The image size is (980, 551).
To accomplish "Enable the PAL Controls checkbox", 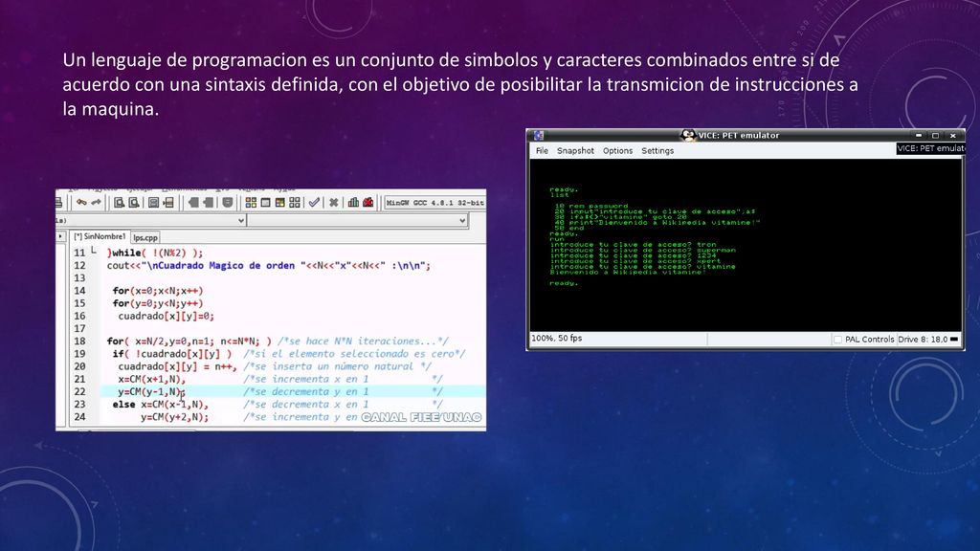I will tap(837, 340).
